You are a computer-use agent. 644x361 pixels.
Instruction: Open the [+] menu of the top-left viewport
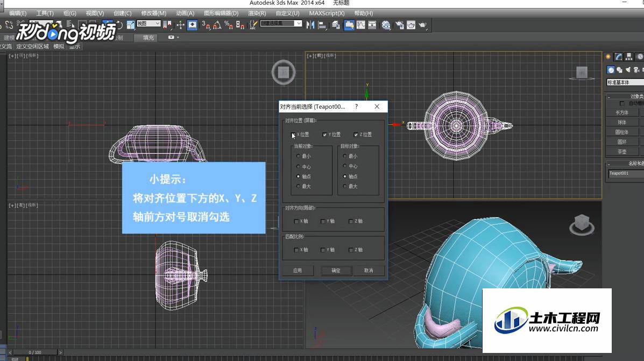(x=12, y=55)
